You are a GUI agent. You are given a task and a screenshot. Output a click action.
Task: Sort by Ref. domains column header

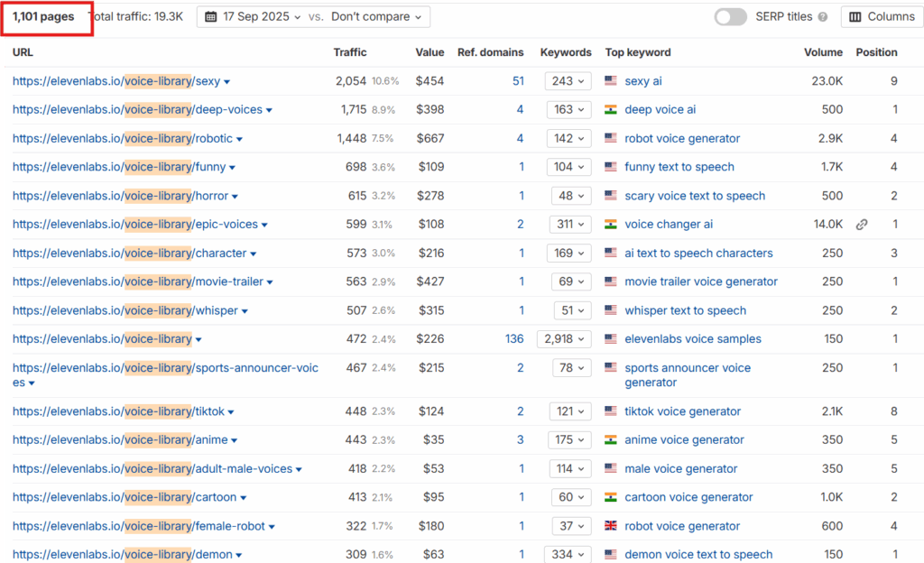490,52
